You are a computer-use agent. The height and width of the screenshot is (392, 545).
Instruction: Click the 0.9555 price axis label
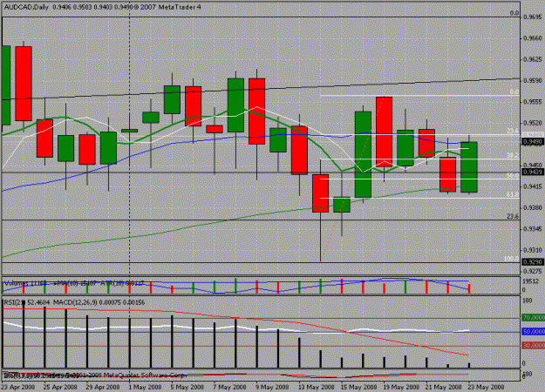point(533,102)
